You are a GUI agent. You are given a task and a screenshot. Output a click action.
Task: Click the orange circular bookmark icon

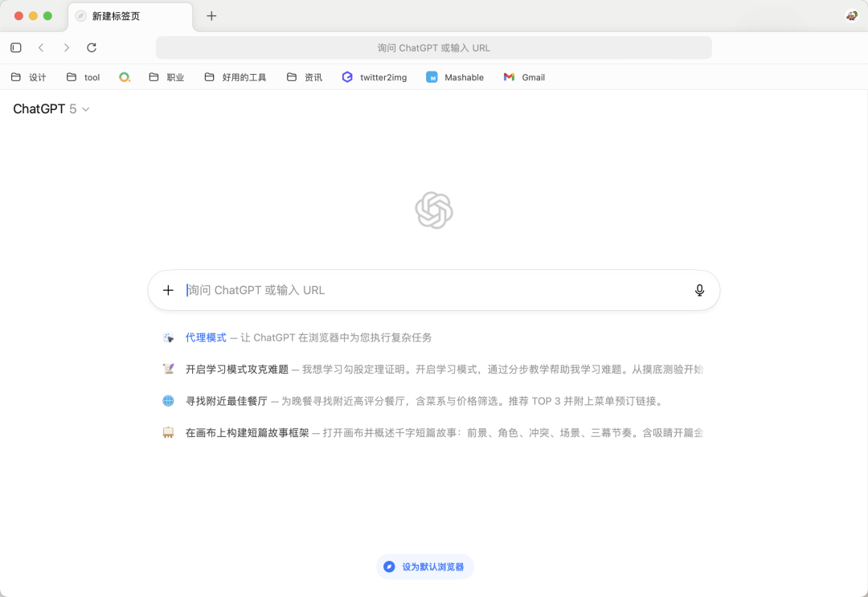[x=125, y=76]
